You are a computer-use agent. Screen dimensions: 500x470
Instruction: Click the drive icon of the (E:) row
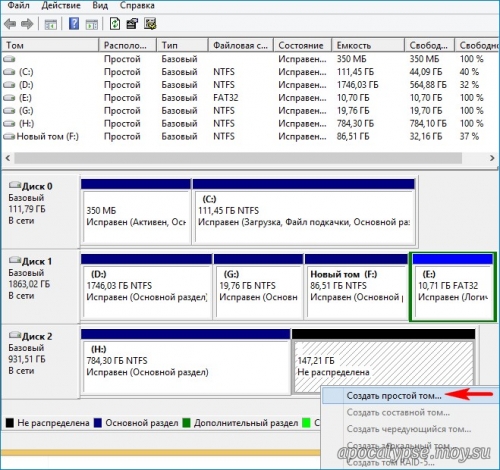[x=9, y=98]
